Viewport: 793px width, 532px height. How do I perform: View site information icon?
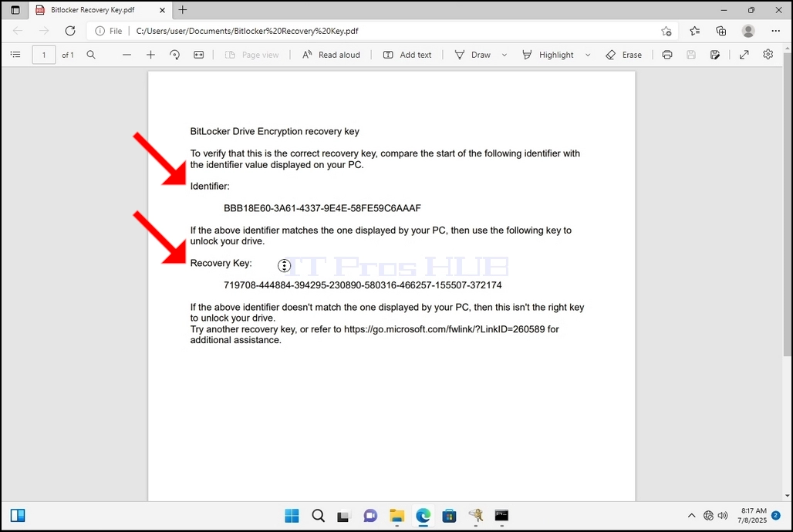coord(100,31)
